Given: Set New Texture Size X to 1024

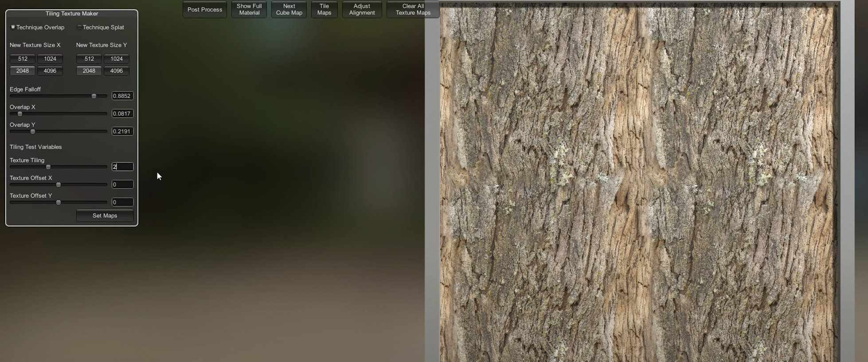Looking at the screenshot, I should coord(50,58).
